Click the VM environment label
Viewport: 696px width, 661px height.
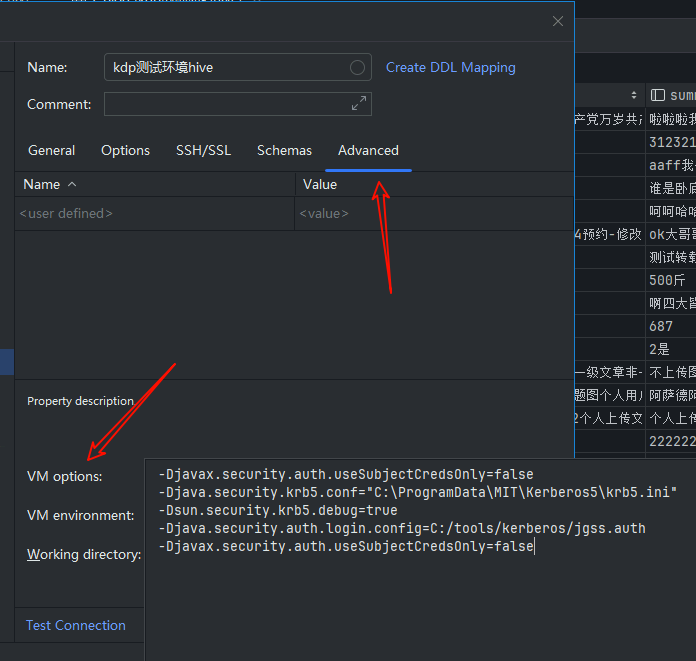80,515
